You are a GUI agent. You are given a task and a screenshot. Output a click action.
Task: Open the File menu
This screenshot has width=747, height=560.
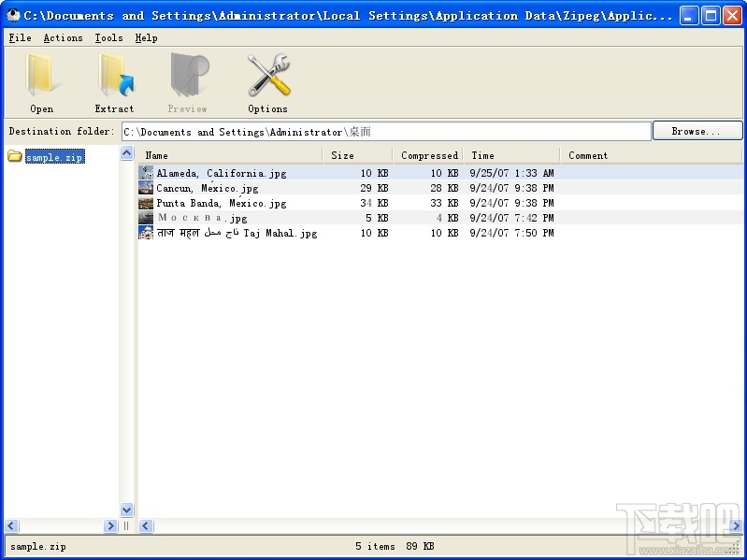tap(20, 37)
